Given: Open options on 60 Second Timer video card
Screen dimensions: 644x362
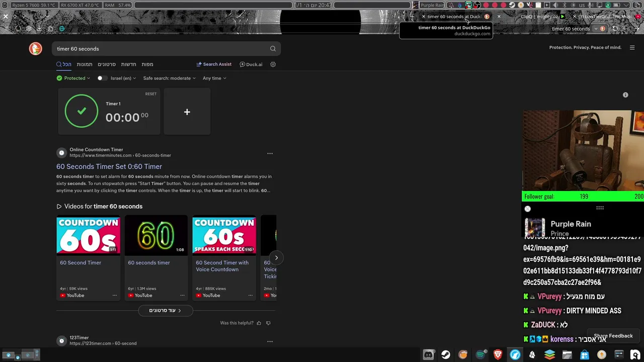Looking at the screenshot, I should coord(115,295).
